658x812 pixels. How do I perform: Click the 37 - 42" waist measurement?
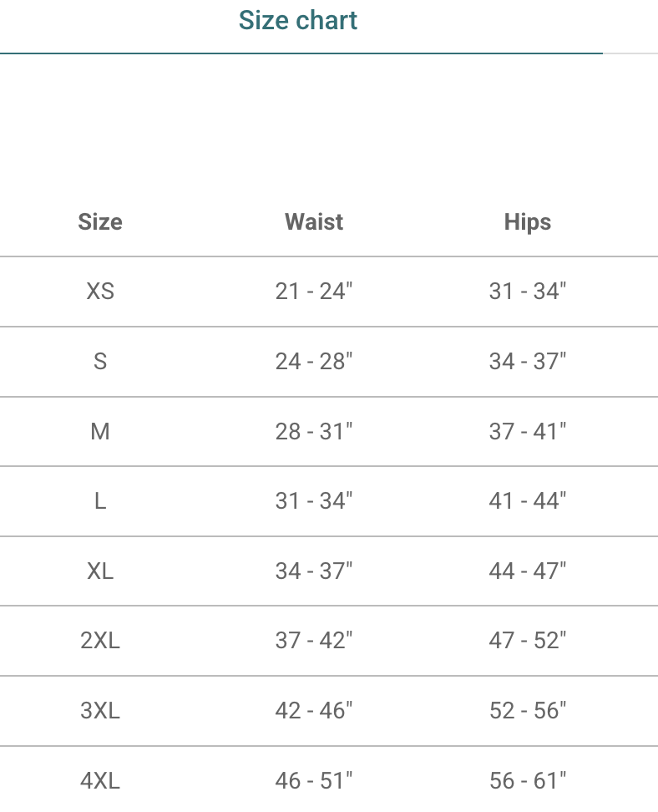(x=314, y=641)
